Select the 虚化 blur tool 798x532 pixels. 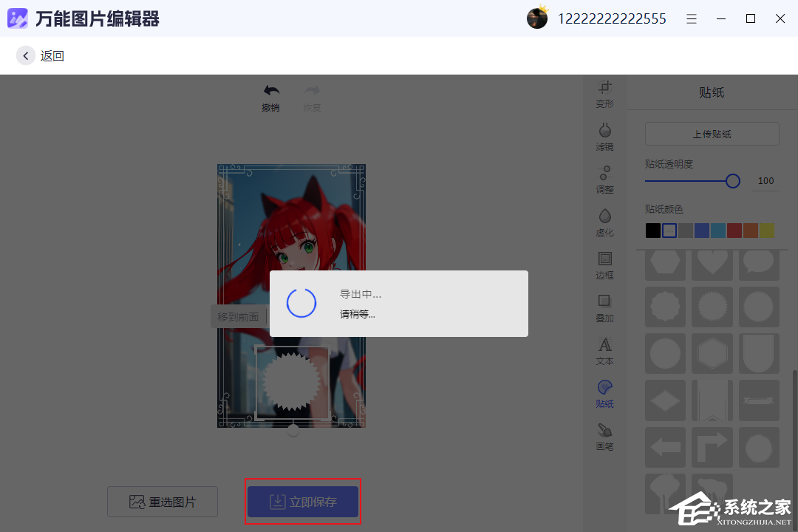(604, 222)
